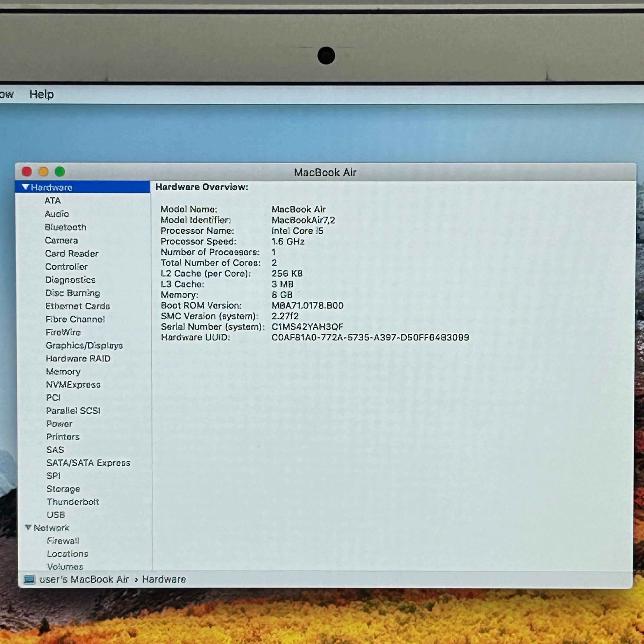Click "user's MacBook Air" in the path bar

(84, 579)
